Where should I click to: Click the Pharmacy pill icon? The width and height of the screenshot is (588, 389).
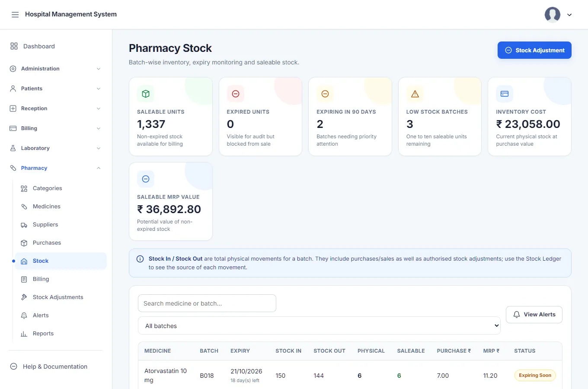tap(13, 168)
